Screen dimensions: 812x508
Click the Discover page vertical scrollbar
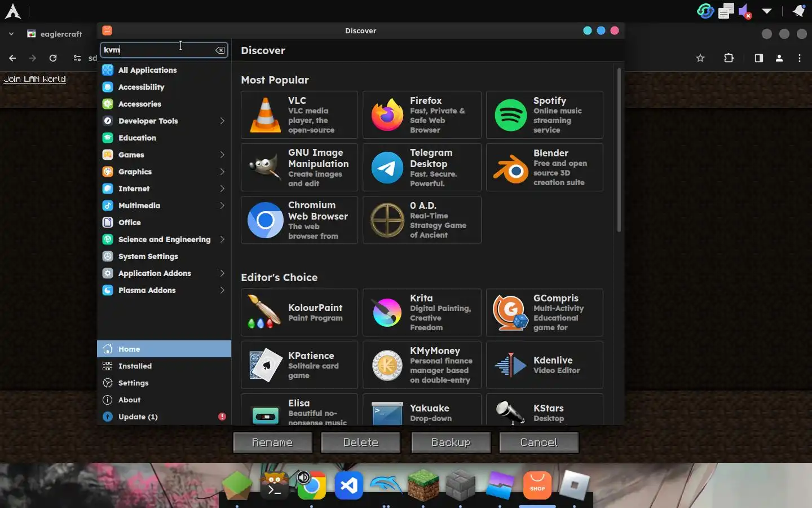(x=619, y=150)
